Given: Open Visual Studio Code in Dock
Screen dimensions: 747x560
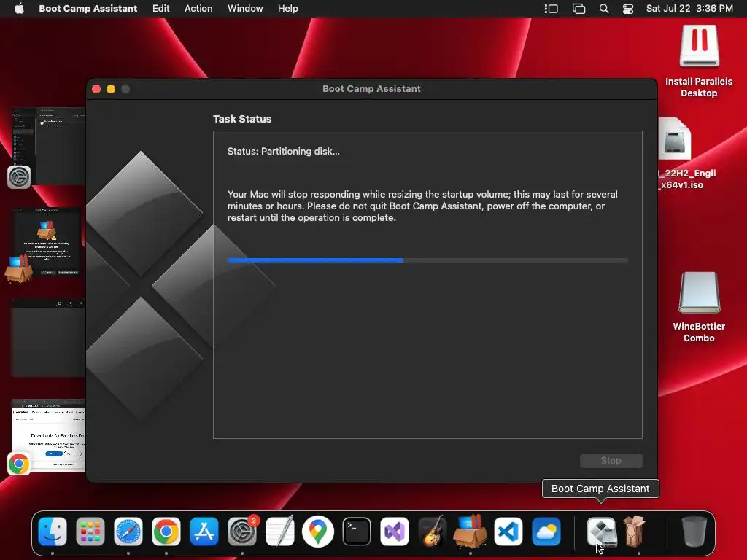Looking at the screenshot, I should (x=508, y=532).
